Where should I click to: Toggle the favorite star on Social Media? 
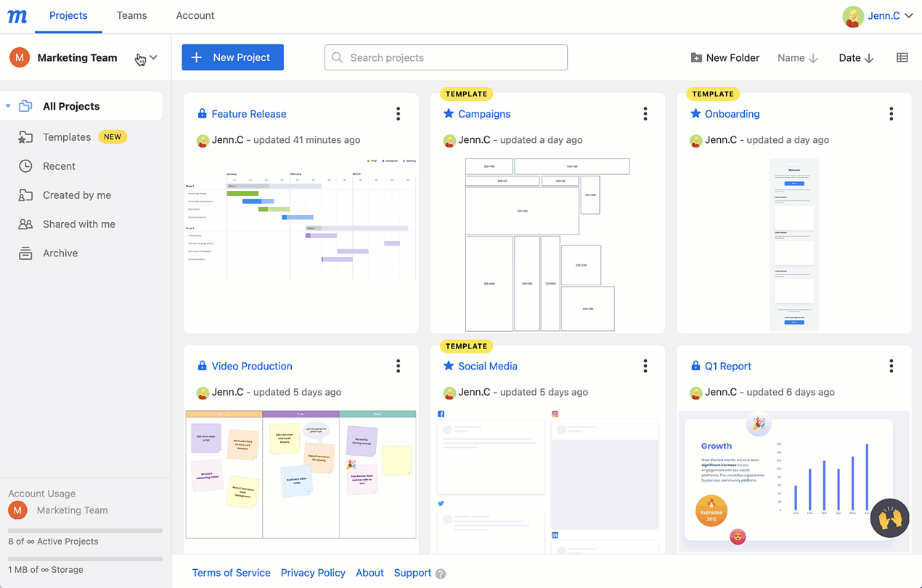coord(449,366)
